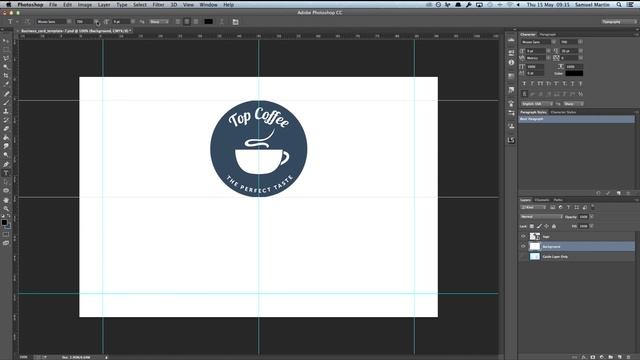The height and width of the screenshot is (360, 640).
Task: Toggle lock image pixels
Action: coord(539,226)
